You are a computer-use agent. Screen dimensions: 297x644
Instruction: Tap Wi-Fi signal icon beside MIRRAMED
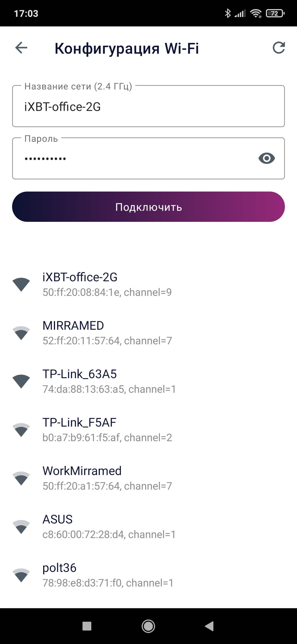click(x=21, y=333)
